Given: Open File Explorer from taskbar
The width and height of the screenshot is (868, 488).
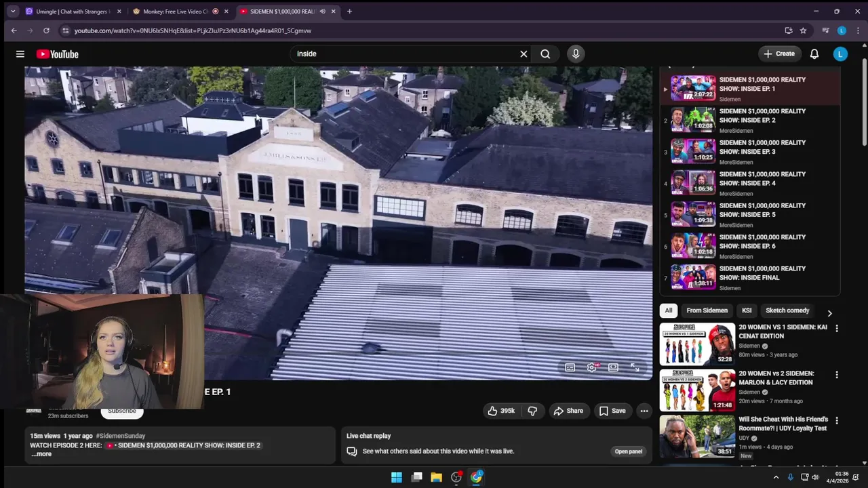Looking at the screenshot, I should click(x=436, y=477).
